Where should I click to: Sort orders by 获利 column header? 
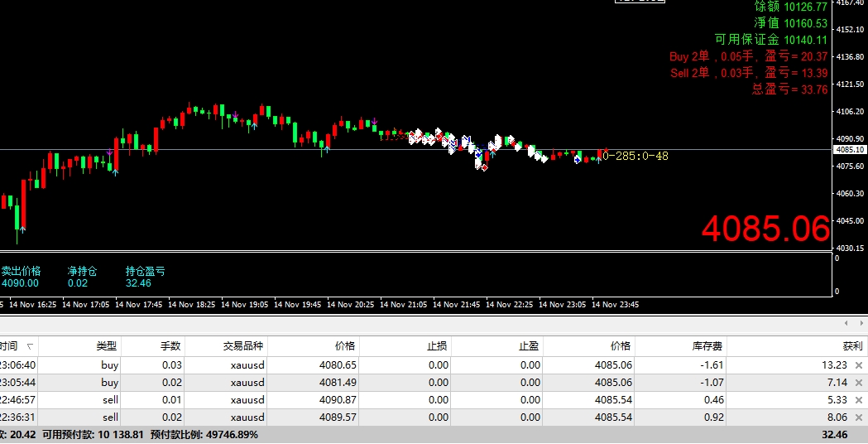[x=852, y=346]
